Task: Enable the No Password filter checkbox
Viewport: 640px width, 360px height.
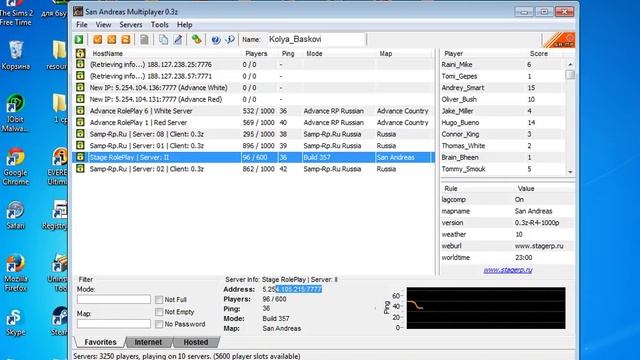Action: point(159,324)
